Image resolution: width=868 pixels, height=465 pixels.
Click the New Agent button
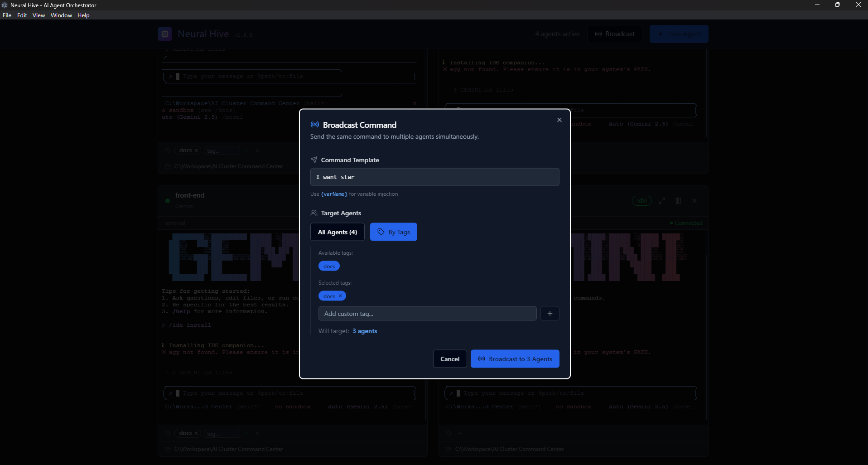click(x=679, y=34)
